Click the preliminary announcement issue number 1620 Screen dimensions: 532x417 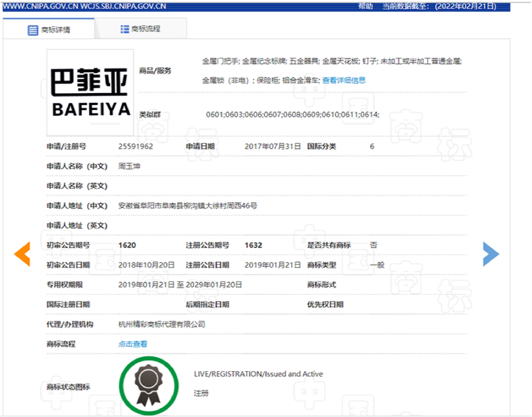127,245
